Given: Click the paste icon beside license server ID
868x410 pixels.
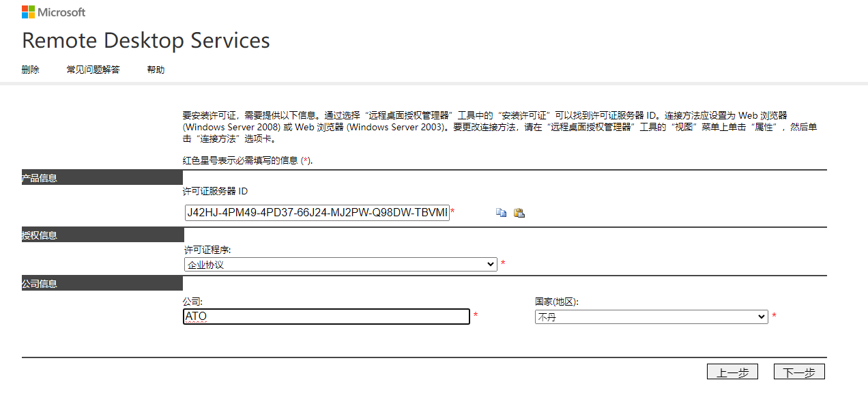Looking at the screenshot, I should (519, 213).
